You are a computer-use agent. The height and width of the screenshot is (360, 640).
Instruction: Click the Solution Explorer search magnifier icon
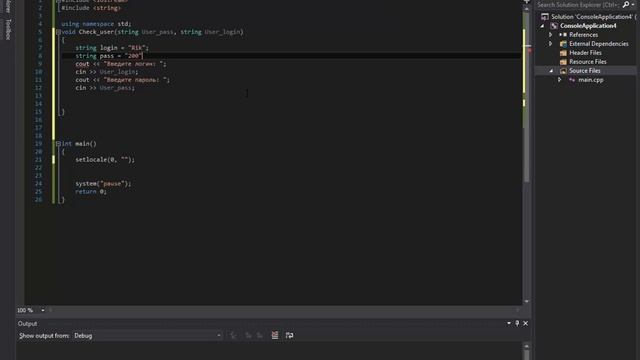click(x=626, y=4)
